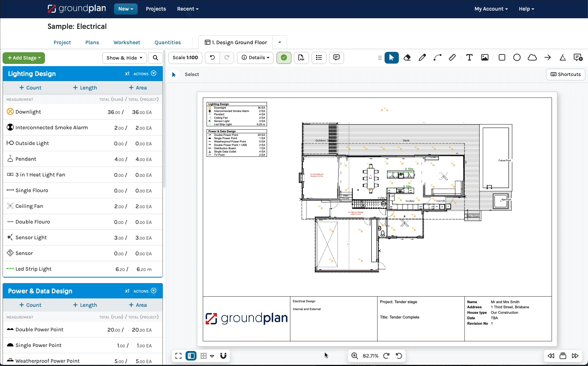
Task: Go to the previous plan page
Action: [x=551, y=356]
